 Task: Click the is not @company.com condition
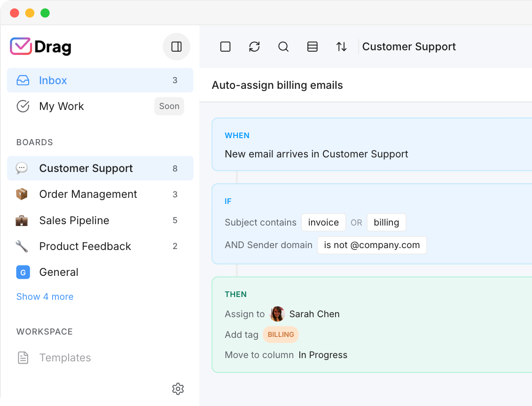372,245
